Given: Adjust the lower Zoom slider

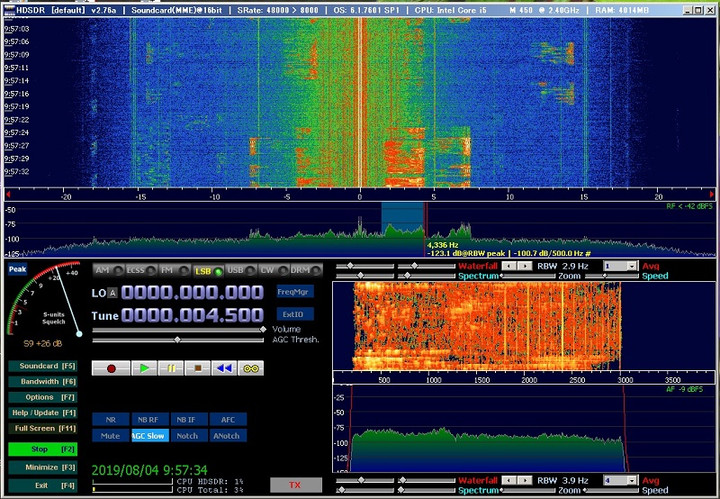Looking at the screenshot, I should 529,490.
